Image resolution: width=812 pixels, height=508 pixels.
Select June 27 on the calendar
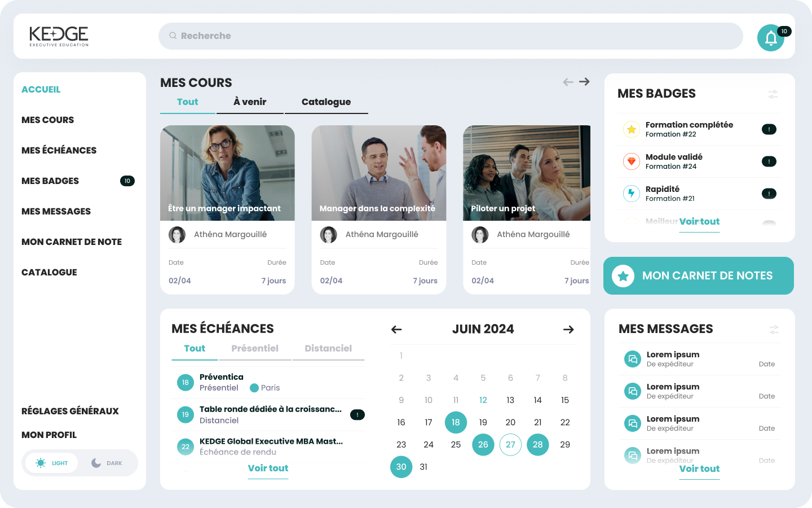510,445
